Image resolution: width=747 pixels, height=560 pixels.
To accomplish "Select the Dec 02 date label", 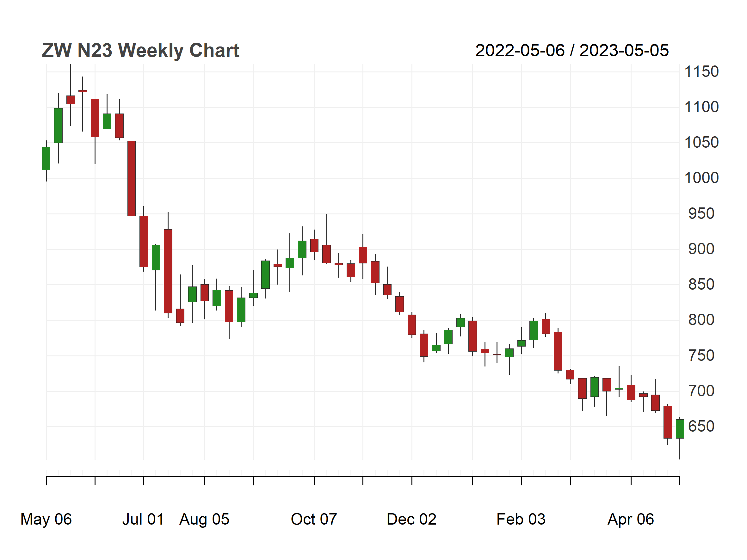I will pos(411,519).
